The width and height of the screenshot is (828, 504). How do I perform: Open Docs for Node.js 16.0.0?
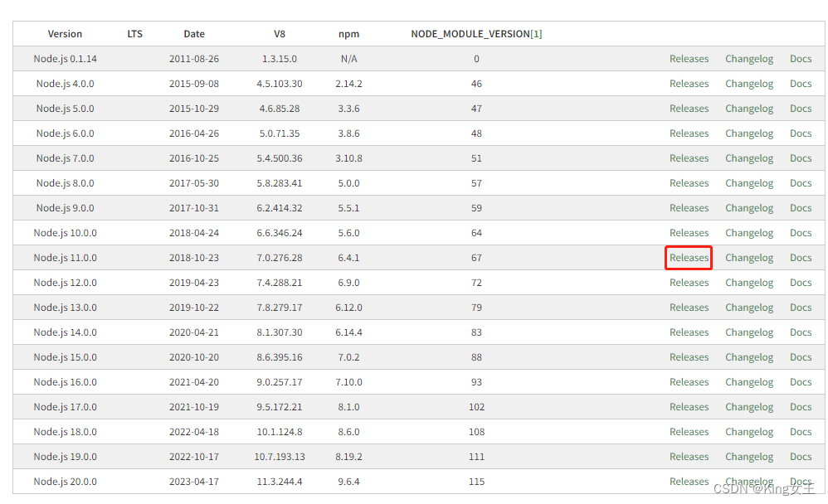click(801, 381)
